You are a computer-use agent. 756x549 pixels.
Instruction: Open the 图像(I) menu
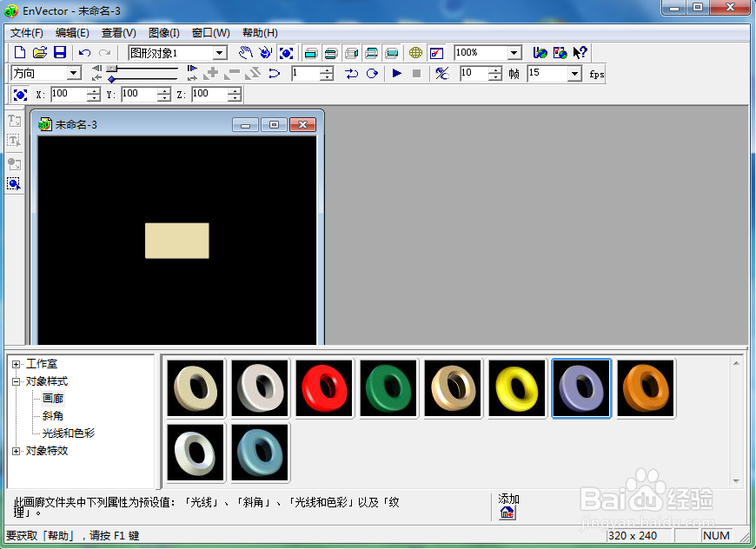(164, 33)
